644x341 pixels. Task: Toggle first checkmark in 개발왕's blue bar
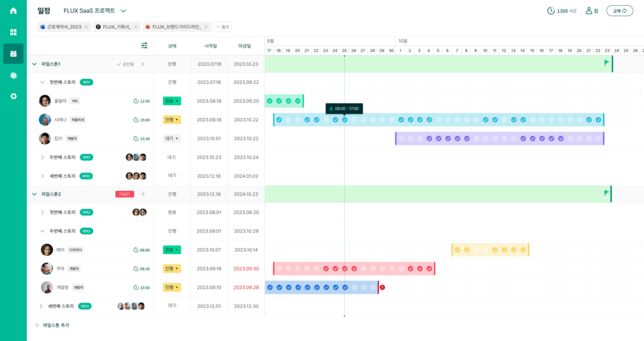pos(270,287)
